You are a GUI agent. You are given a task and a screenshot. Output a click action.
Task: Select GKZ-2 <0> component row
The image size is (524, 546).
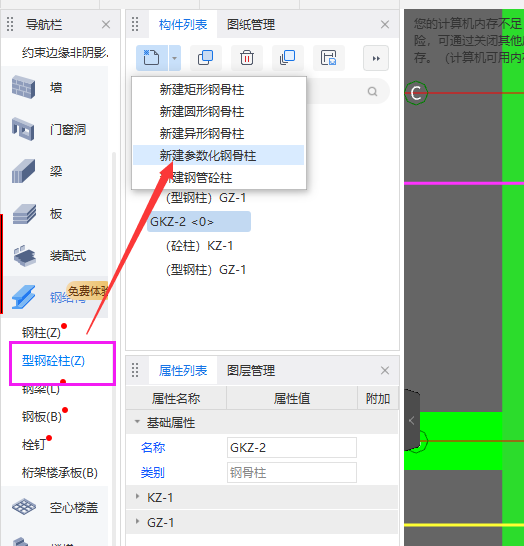point(199,221)
